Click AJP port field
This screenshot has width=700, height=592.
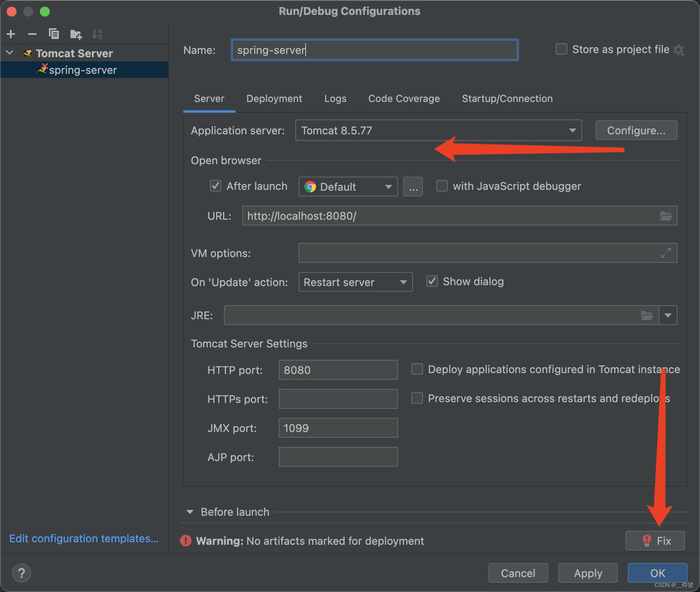click(338, 457)
